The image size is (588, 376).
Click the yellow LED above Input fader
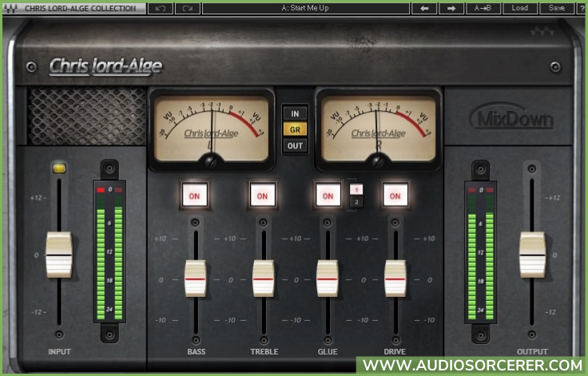point(59,168)
